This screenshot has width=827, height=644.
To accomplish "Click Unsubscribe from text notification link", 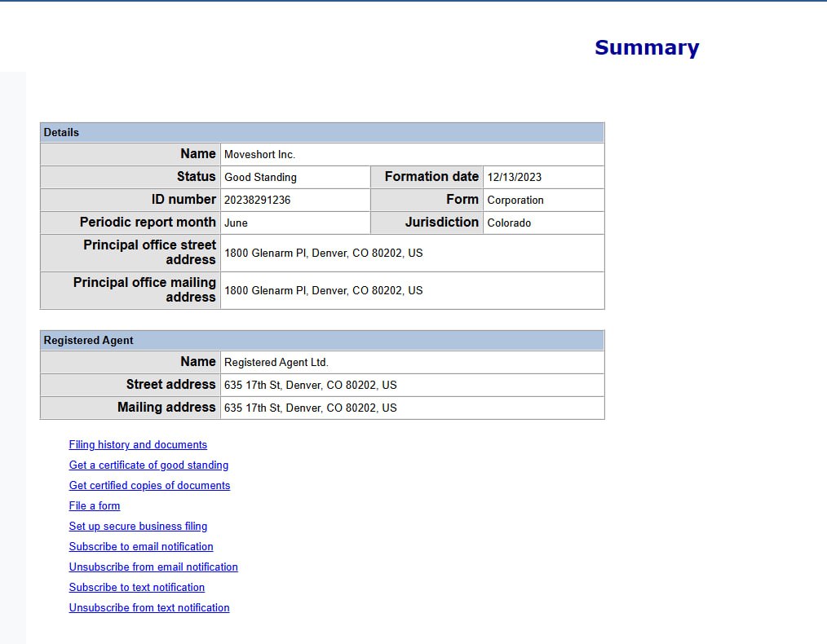I will (x=149, y=607).
